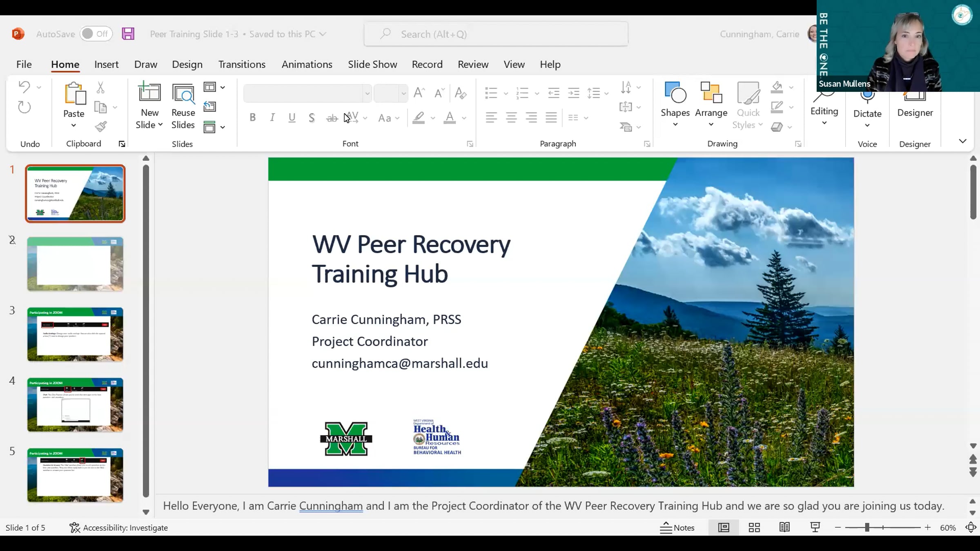Toggle the Notes pane button
Screen dimensions: 980x551
pyautogui.click(x=677, y=527)
